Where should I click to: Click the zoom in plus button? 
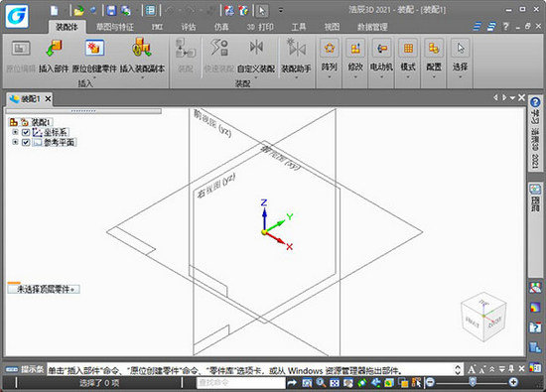[513, 383]
